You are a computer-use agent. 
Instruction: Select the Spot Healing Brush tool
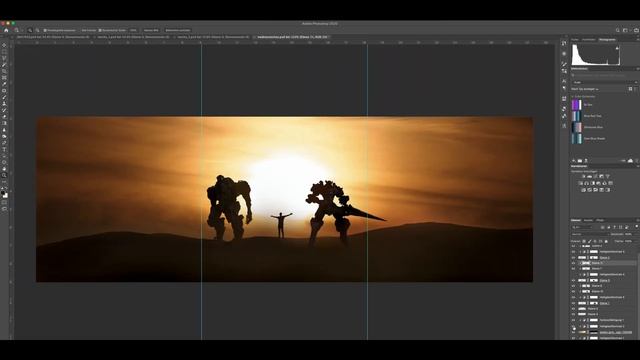[4, 91]
